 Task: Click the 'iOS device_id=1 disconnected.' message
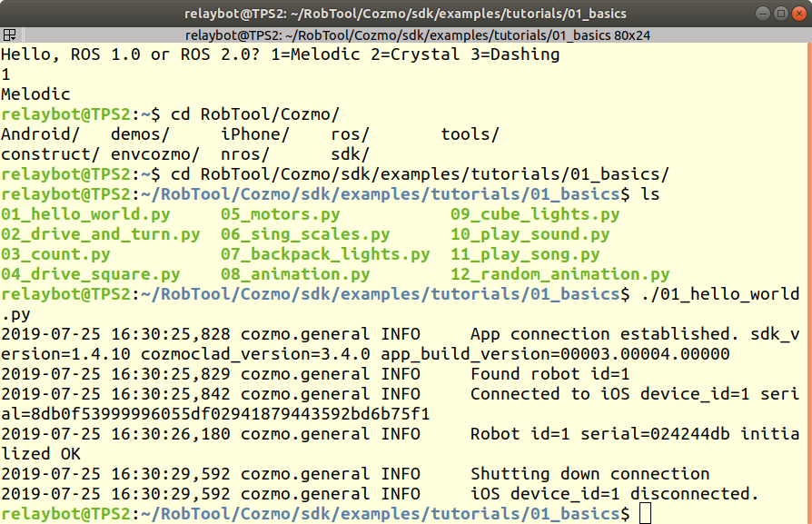click(x=615, y=494)
